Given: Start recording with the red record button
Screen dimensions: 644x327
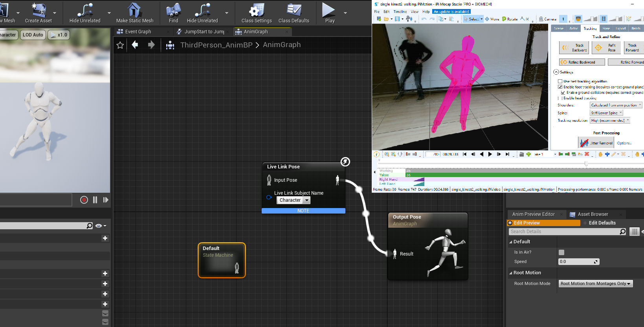Looking at the screenshot, I should (84, 200).
